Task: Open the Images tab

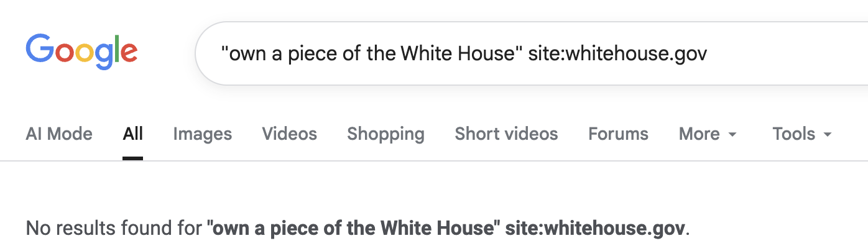Action: click(x=202, y=134)
